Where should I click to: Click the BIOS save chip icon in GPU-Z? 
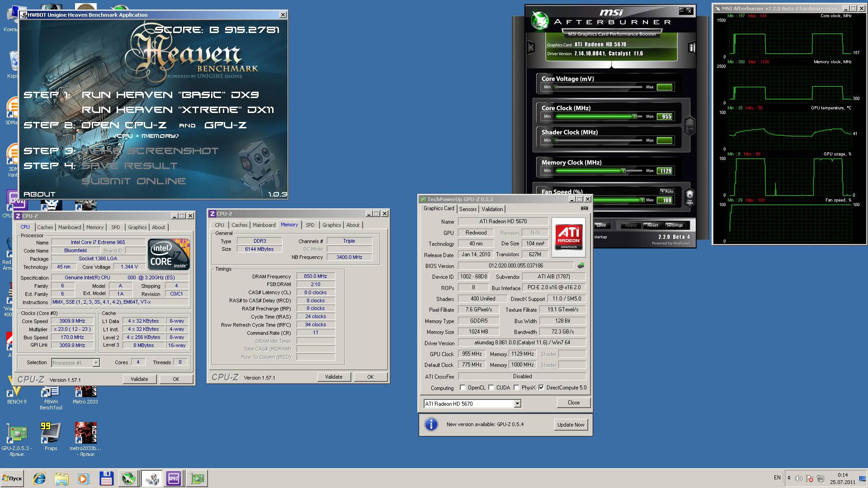coord(581,266)
